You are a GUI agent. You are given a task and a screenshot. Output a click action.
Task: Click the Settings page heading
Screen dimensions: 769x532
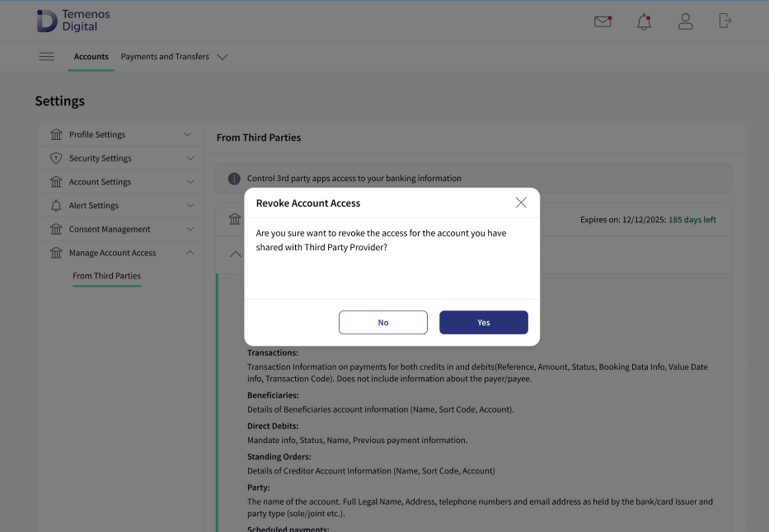click(60, 101)
